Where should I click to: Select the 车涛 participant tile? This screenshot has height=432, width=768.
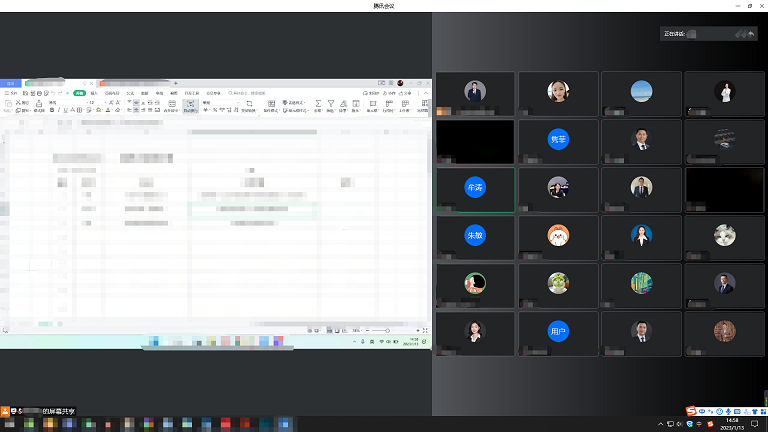click(x=475, y=187)
